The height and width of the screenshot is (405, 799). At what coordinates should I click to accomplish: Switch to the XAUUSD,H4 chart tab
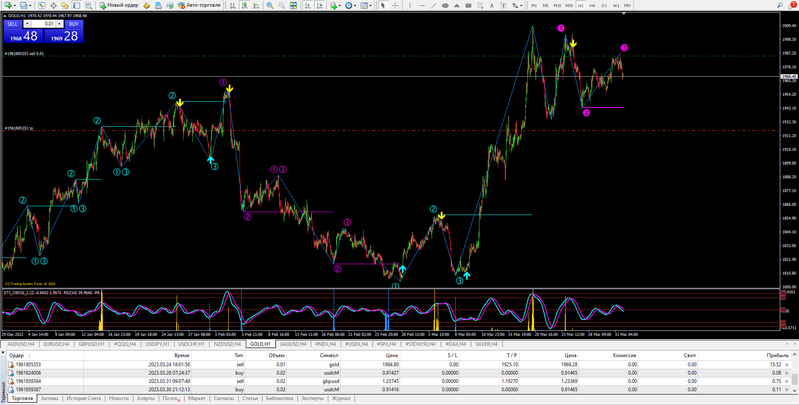(292, 344)
